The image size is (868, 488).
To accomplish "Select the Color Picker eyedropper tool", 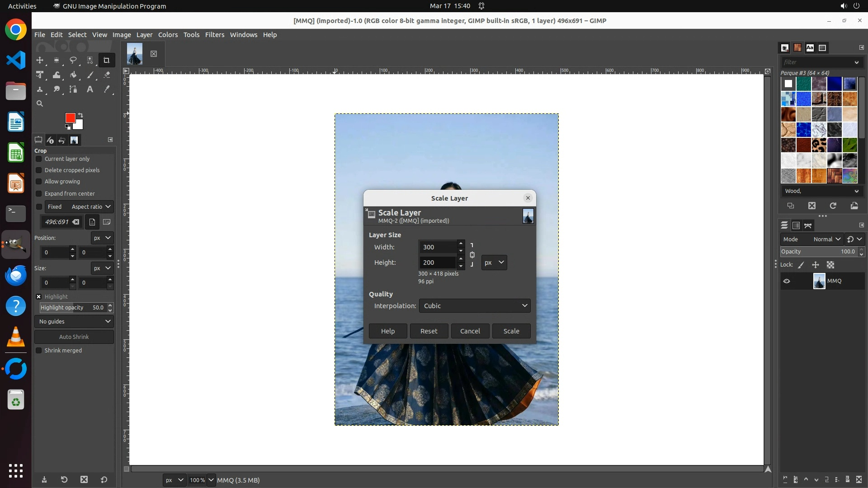I will 107,89.
